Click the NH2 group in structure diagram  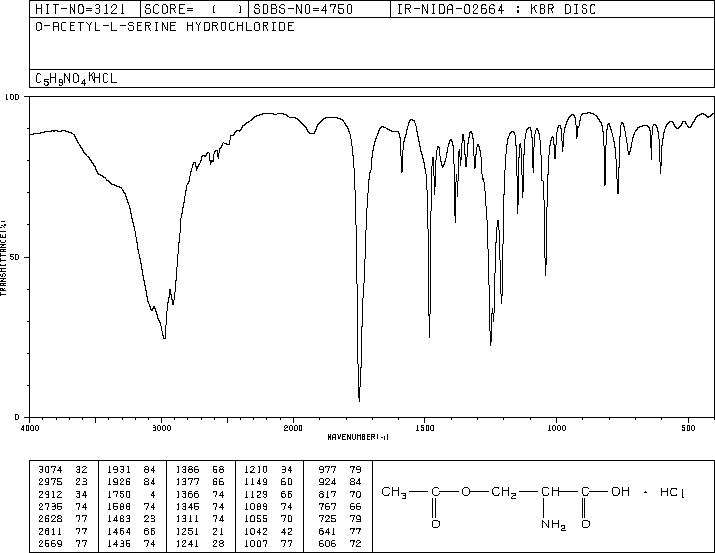(x=554, y=525)
